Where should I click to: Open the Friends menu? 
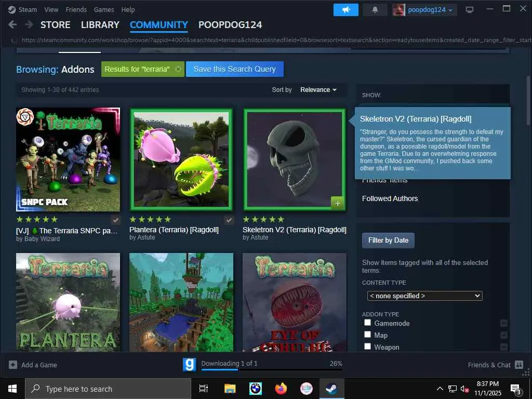click(76, 9)
